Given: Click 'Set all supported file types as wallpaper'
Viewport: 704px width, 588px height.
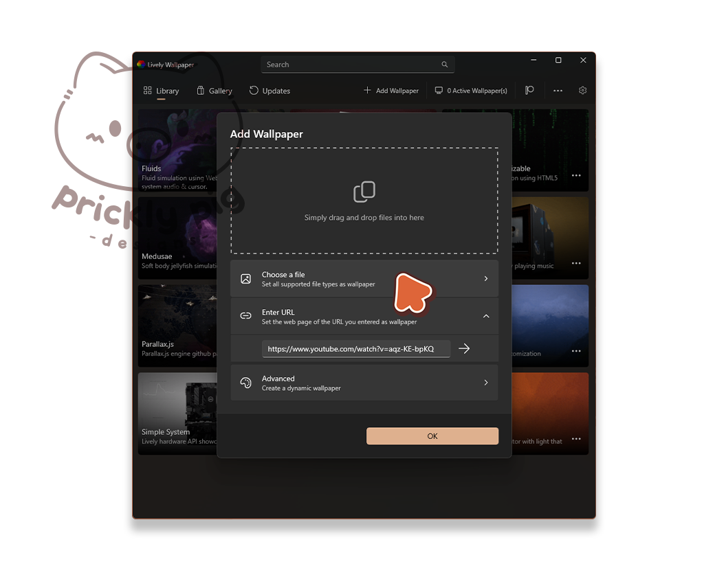Looking at the screenshot, I should [x=318, y=284].
